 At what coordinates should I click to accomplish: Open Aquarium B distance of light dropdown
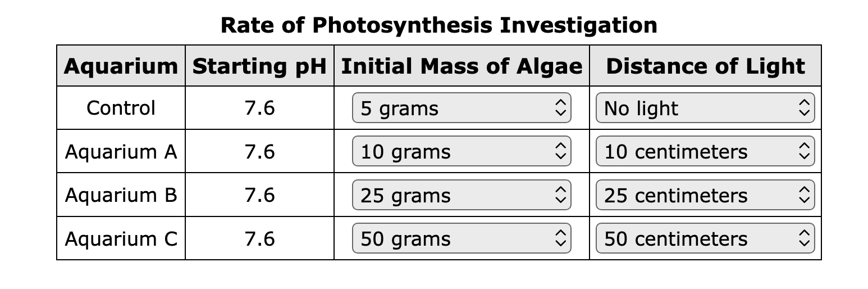coord(705,195)
